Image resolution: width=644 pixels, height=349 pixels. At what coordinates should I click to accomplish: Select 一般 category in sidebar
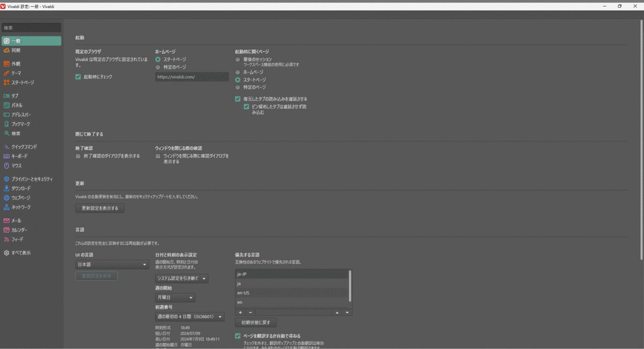coord(31,41)
